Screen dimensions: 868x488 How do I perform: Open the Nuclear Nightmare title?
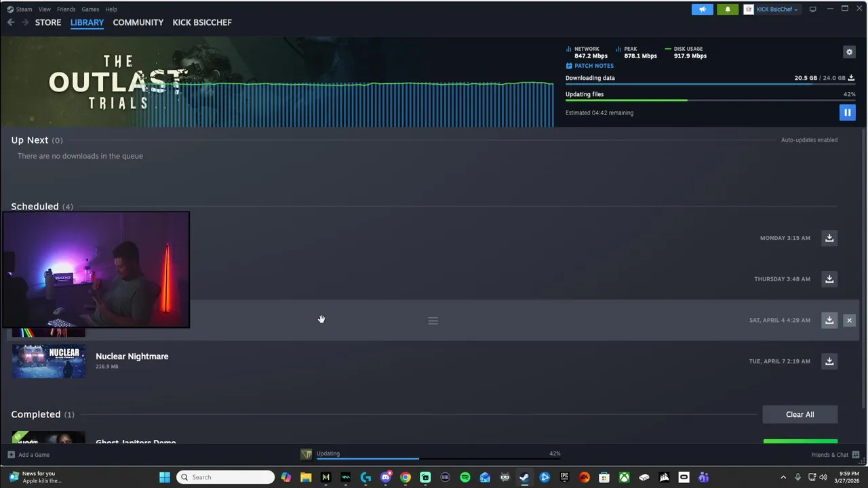[132, 356]
